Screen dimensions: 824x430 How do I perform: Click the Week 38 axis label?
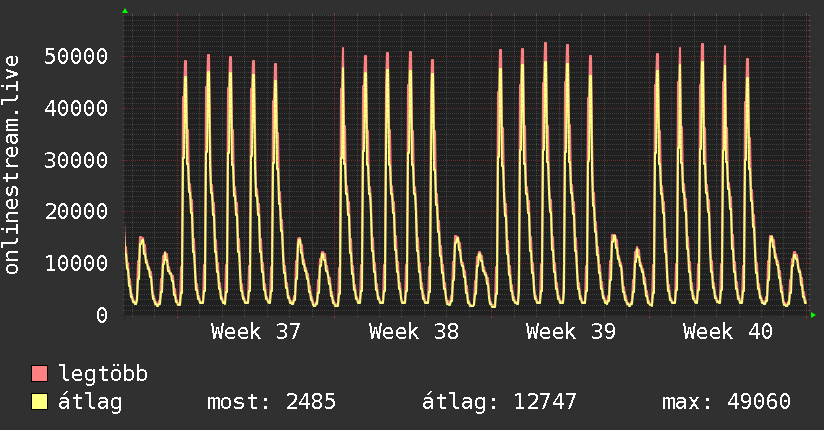click(x=414, y=332)
